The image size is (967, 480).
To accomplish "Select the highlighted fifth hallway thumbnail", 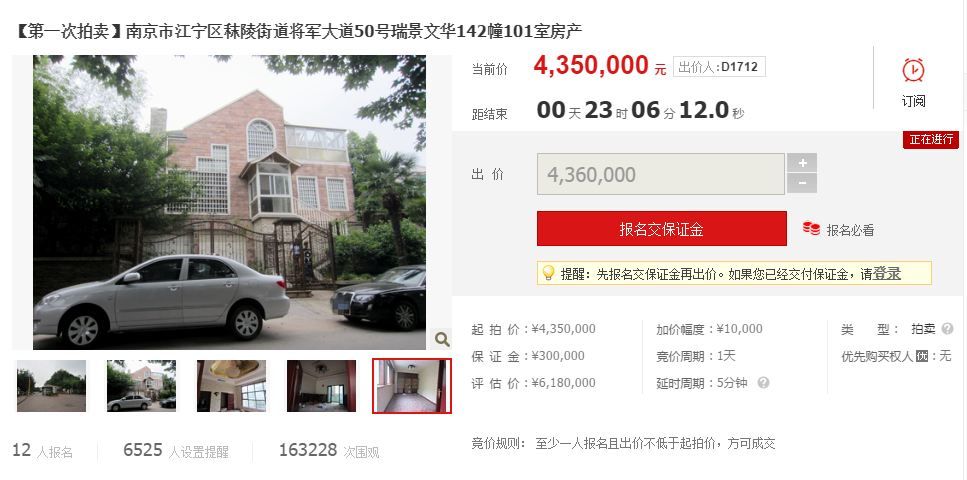I will [412, 386].
